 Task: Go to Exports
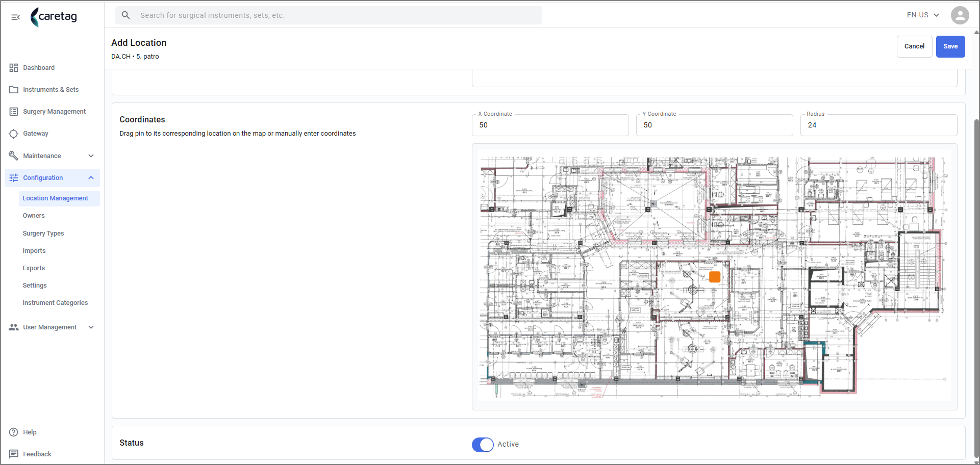34,268
